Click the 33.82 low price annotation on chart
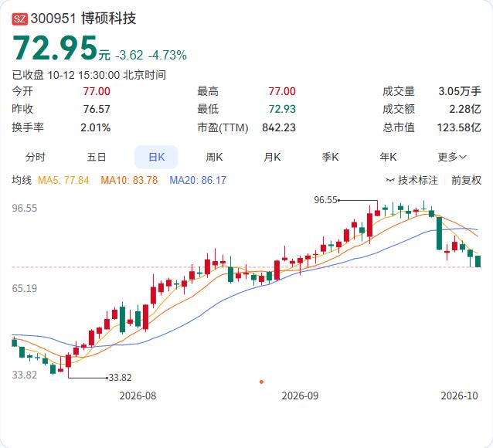Viewport: 493px width, 448px height. click(x=120, y=377)
